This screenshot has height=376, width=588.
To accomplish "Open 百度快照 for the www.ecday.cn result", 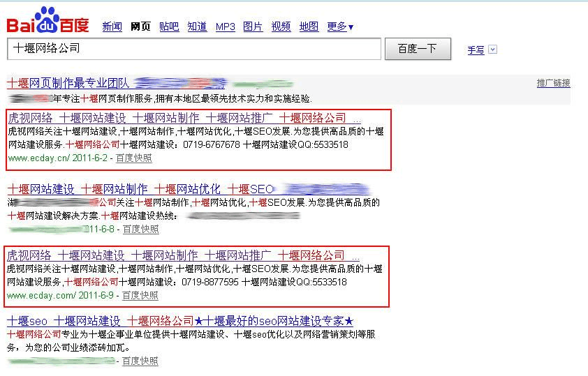I will click(133, 158).
